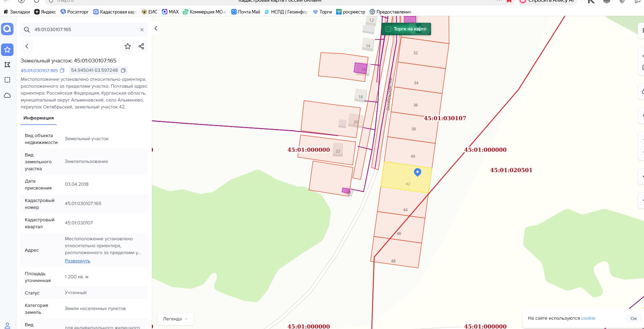Open favorites star in left sidebar

click(x=7, y=50)
